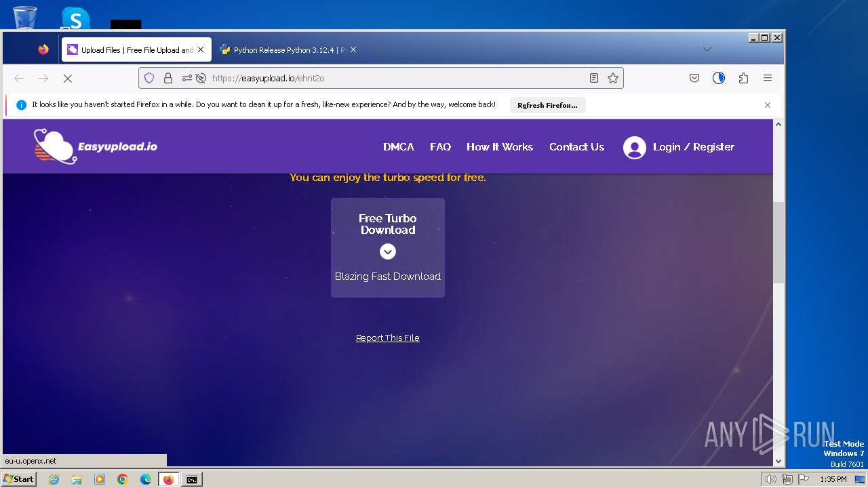The image size is (868, 488).
Task: Click the scrollbar down arrow
Action: point(778,461)
